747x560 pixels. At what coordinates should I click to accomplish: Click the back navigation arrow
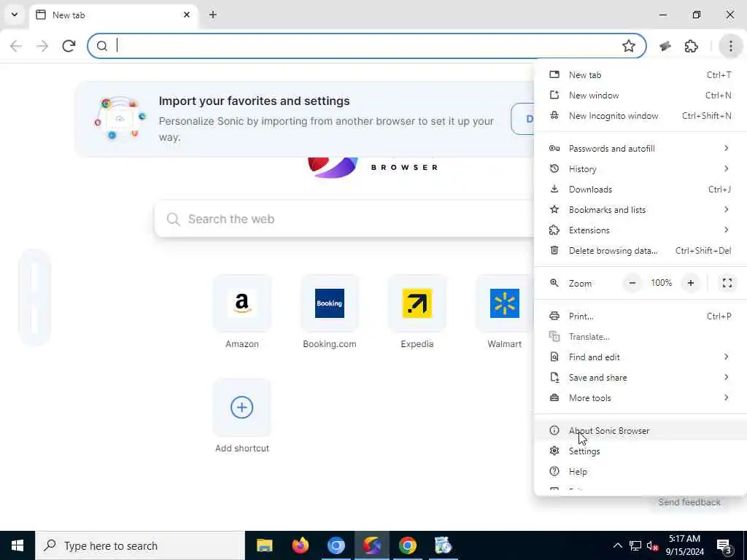coord(16,46)
